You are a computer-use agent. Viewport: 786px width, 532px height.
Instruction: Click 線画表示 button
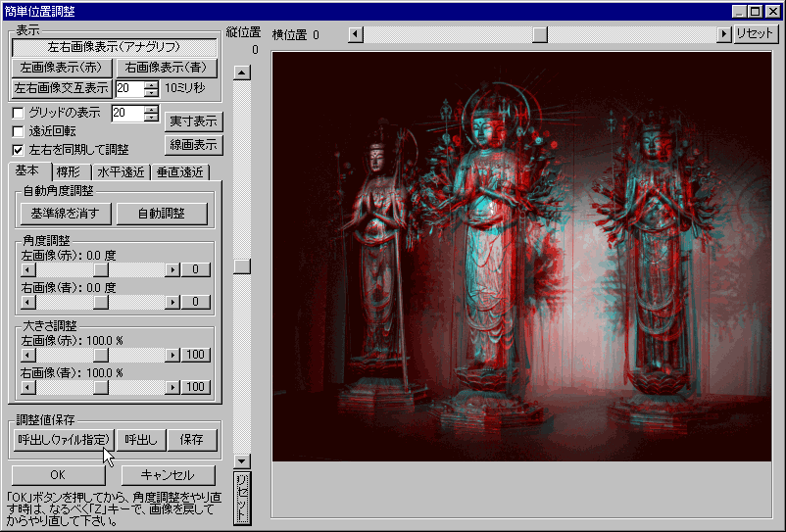point(193,145)
